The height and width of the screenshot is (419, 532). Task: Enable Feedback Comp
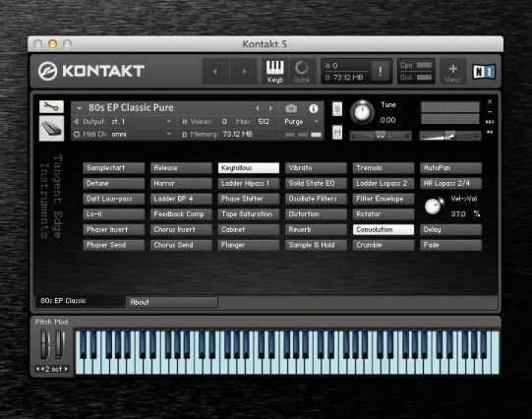pos(181,214)
